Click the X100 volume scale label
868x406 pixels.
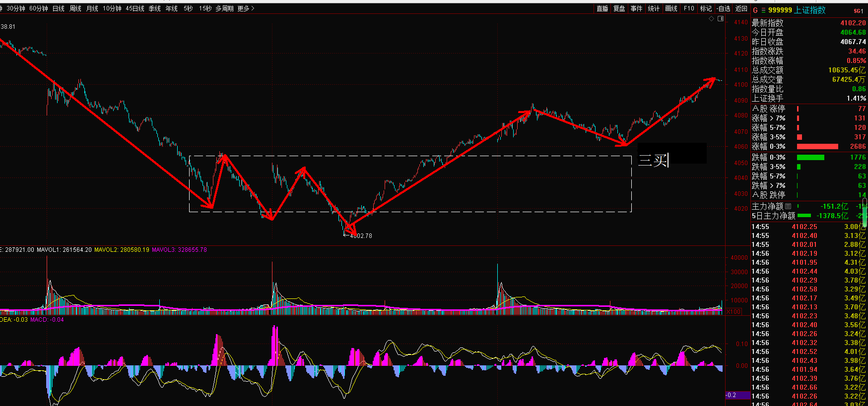(x=734, y=312)
